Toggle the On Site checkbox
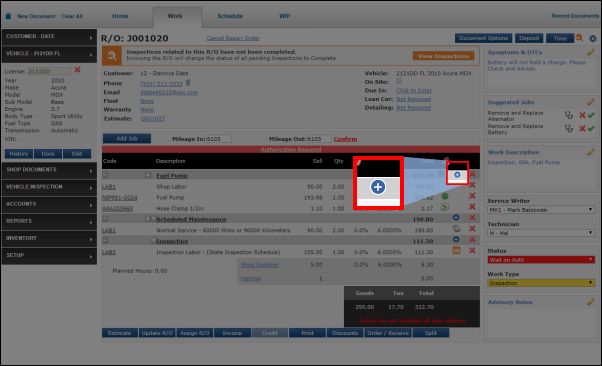 (399, 81)
